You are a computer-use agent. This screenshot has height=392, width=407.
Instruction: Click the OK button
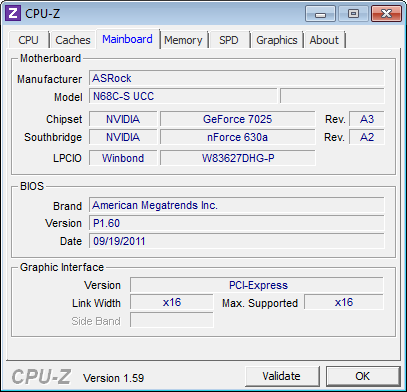point(363,376)
